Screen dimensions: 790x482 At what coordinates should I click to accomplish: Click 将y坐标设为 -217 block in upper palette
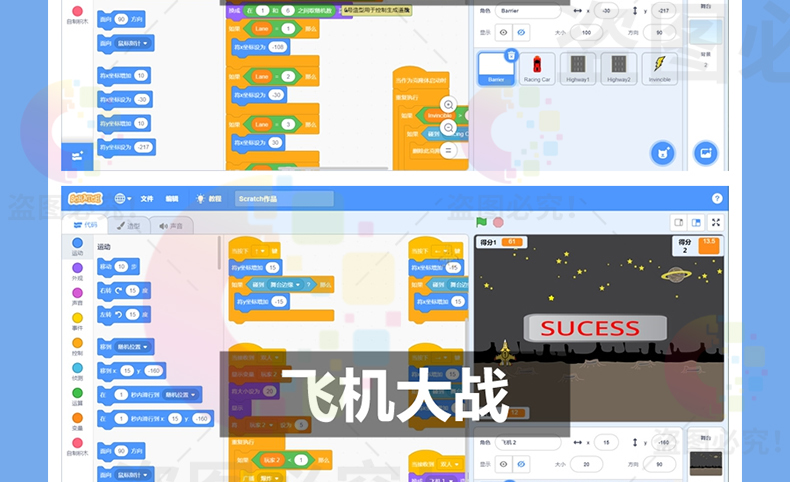pos(126,147)
